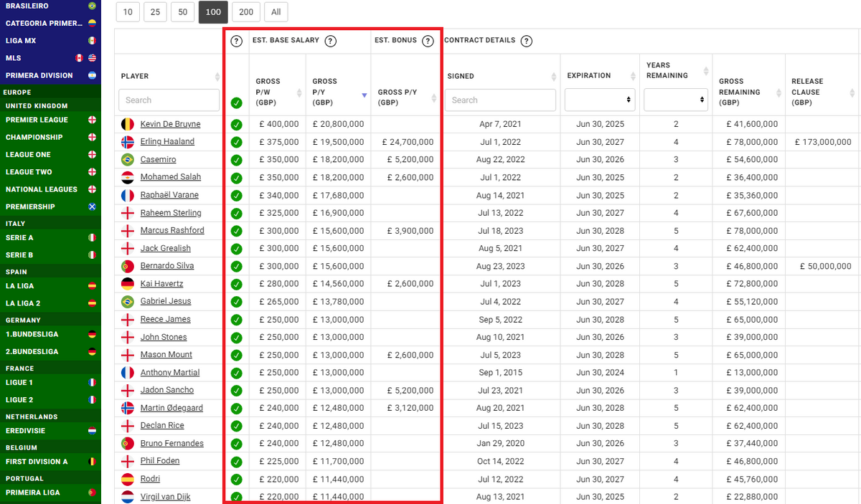
Task: Show 25 entries per page
Action: click(x=155, y=12)
